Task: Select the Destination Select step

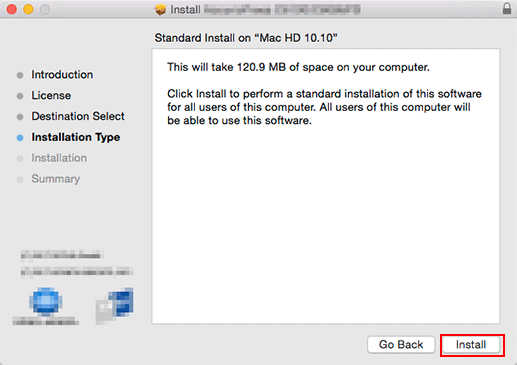Action: tap(78, 116)
